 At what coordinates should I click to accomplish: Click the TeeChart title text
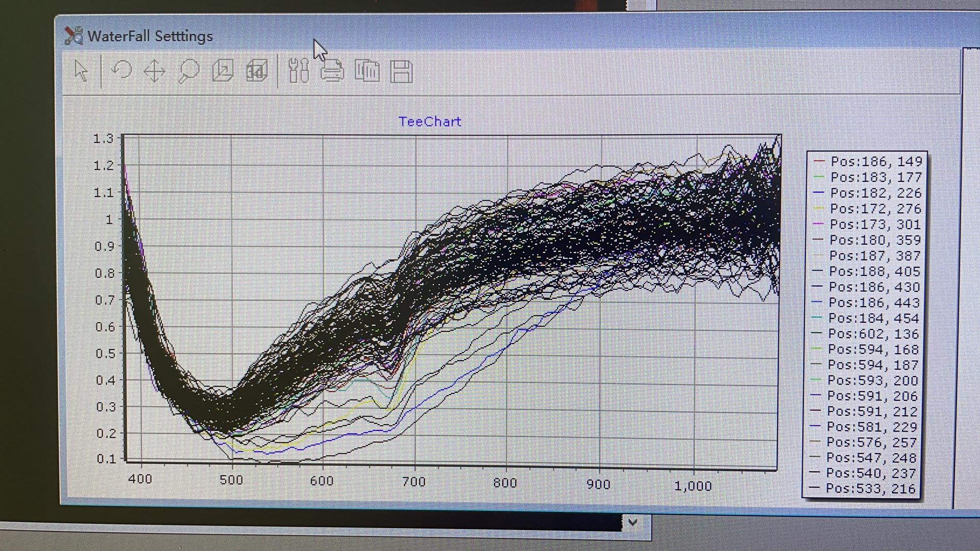430,121
